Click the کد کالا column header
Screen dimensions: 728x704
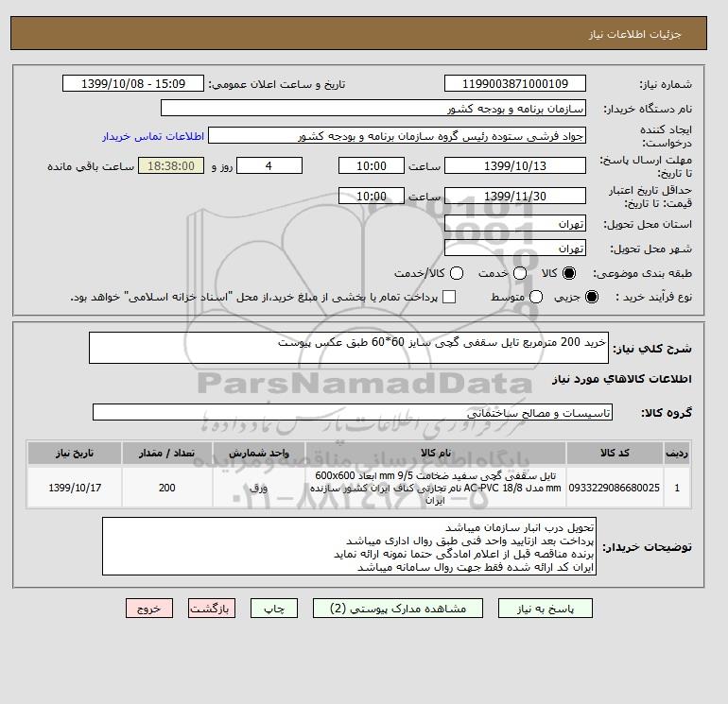[615, 453]
